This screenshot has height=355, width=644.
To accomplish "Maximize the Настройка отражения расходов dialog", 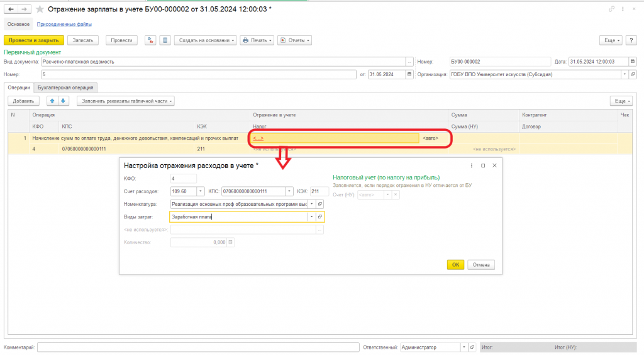I will click(483, 166).
